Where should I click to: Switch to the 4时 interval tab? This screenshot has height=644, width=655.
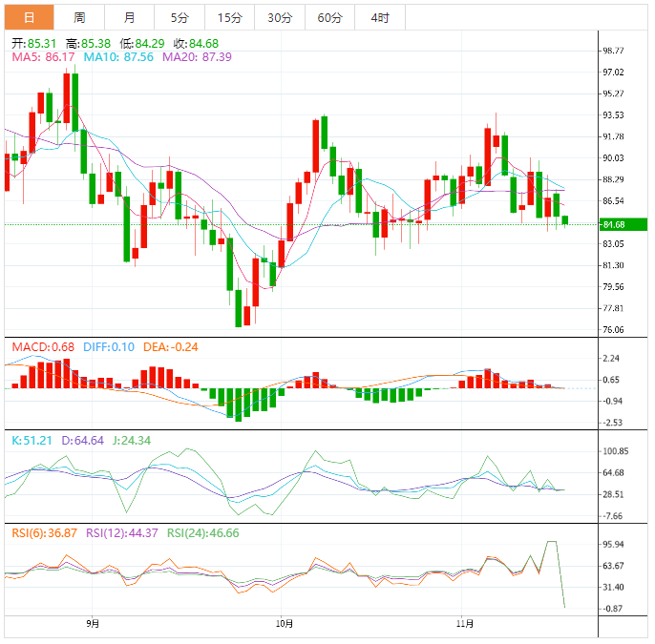pos(379,17)
